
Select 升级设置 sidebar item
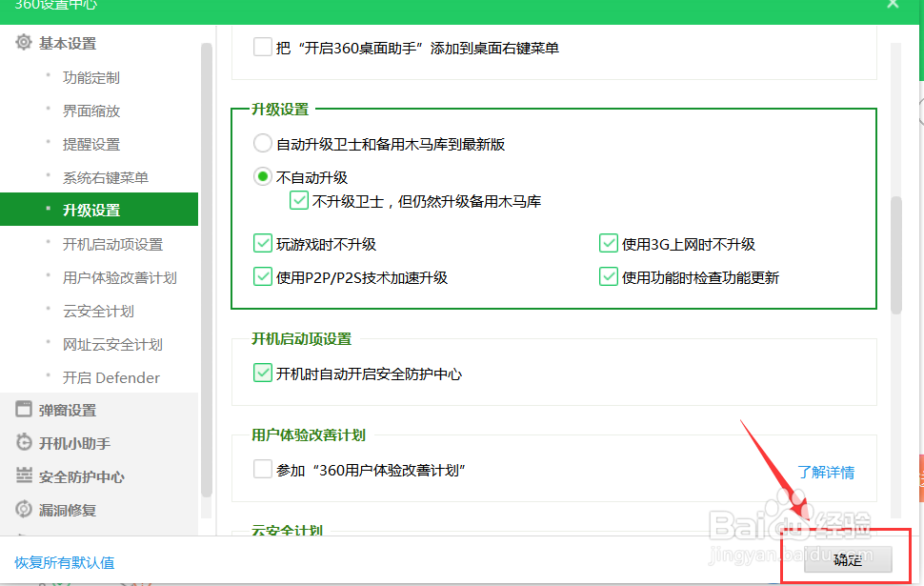99,210
